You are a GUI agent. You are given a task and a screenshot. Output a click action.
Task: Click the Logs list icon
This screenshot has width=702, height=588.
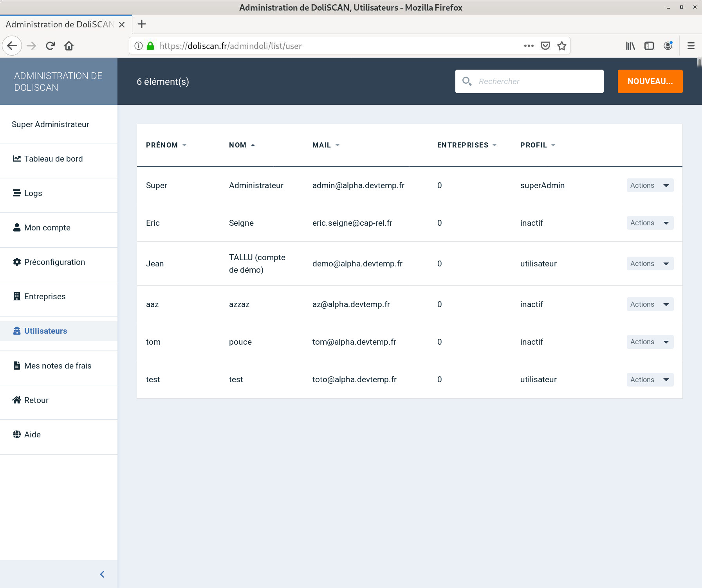click(x=17, y=193)
